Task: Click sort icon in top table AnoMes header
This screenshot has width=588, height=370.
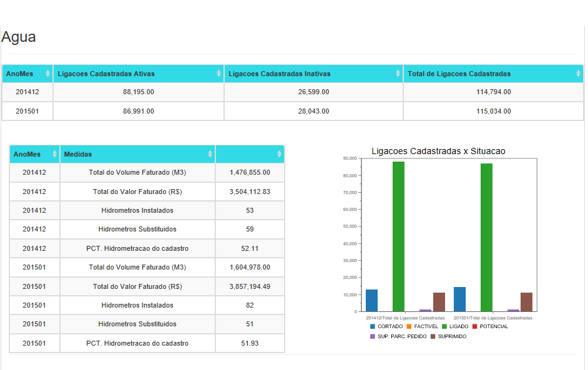Action: tap(48, 74)
